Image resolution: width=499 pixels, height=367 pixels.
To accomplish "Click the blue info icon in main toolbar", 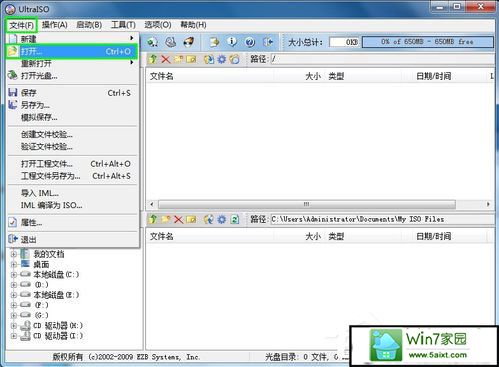I will click(x=232, y=42).
